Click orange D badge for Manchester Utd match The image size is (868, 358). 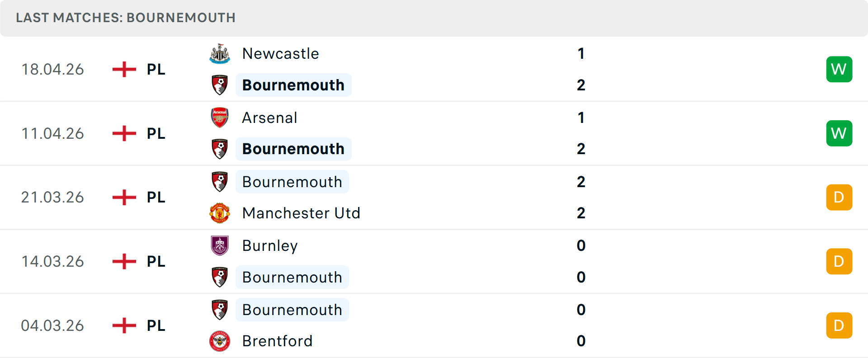pos(839,197)
